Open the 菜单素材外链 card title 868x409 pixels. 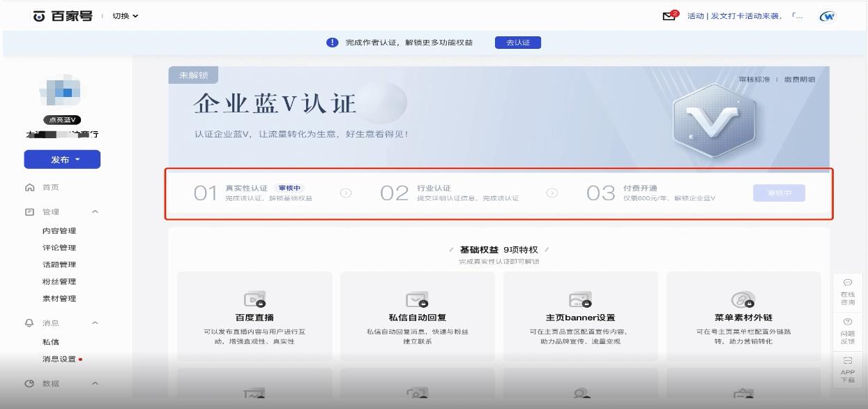[743, 318]
